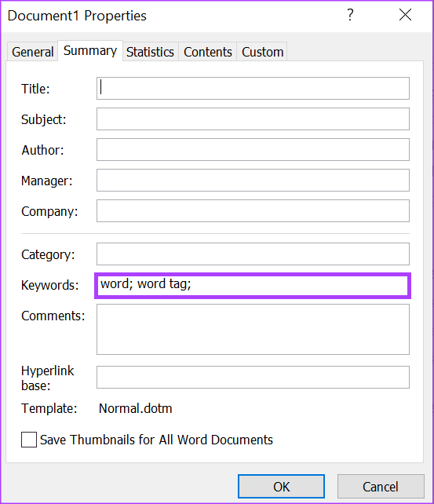
Task: Select the Hyperlink base field
Action: tap(253, 377)
